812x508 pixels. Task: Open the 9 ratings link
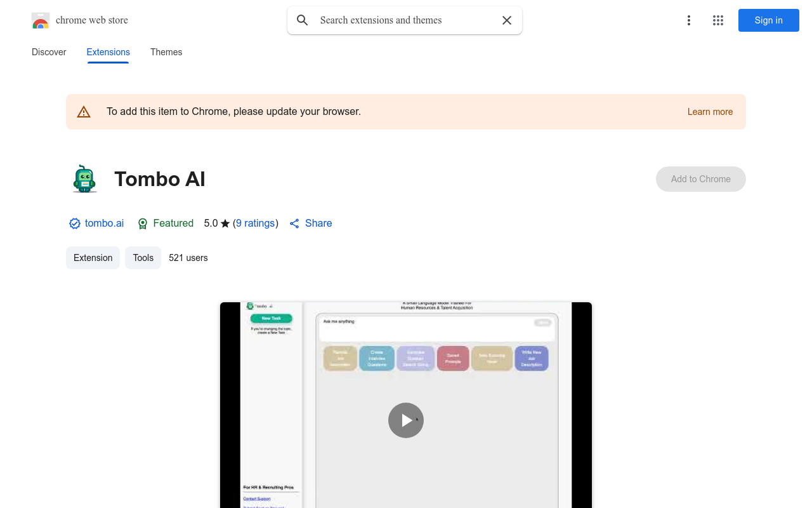(256, 224)
